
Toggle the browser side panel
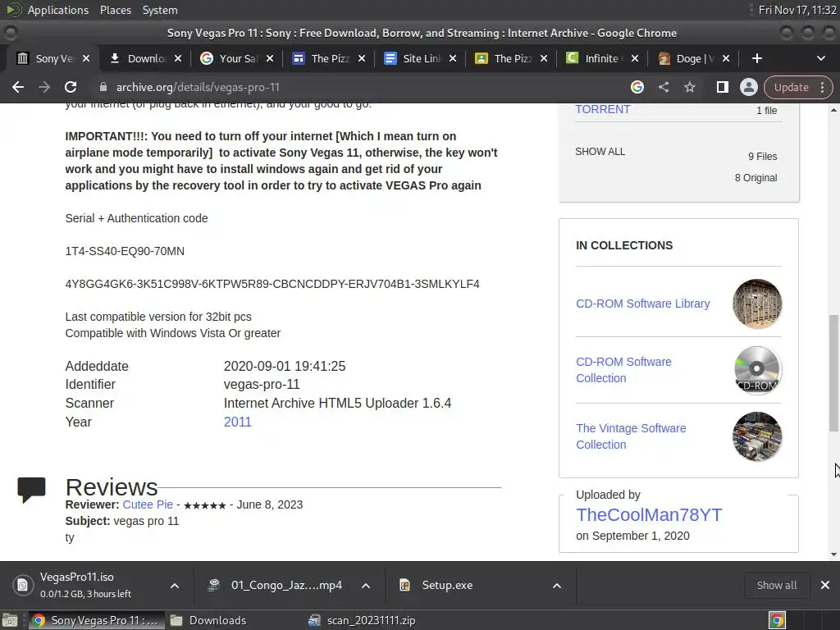pos(722,87)
